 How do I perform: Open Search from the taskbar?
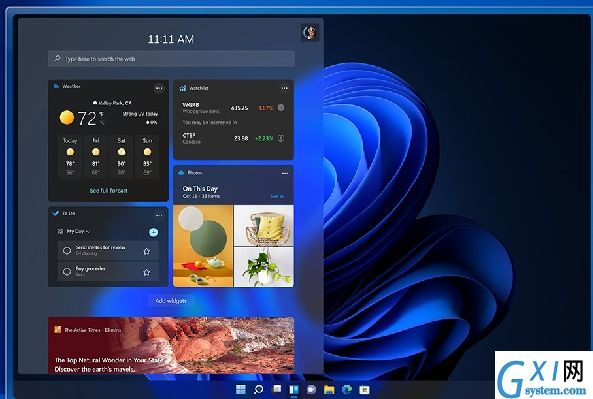click(259, 389)
